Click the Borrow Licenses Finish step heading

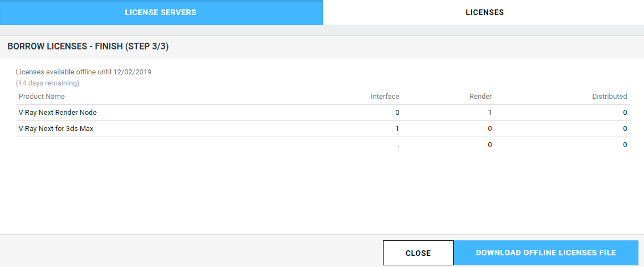click(88, 47)
